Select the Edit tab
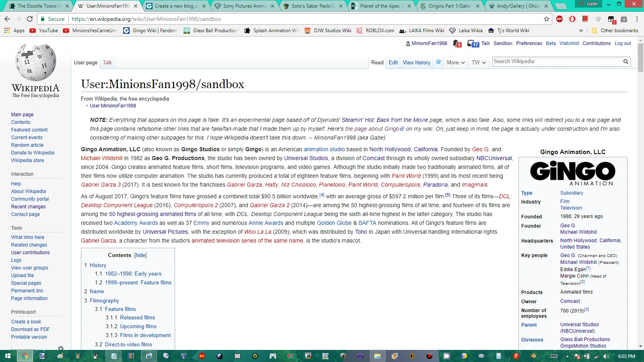 pyautogui.click(x=393, y=62)
